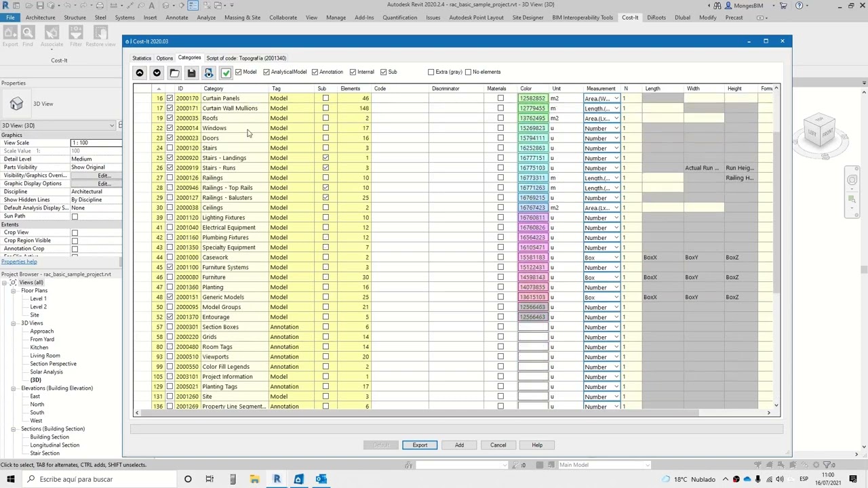Viewport: 868px width, 488px height.
Task: Open File Explorer from the taskbar
Action: click(x=254, y=479)
